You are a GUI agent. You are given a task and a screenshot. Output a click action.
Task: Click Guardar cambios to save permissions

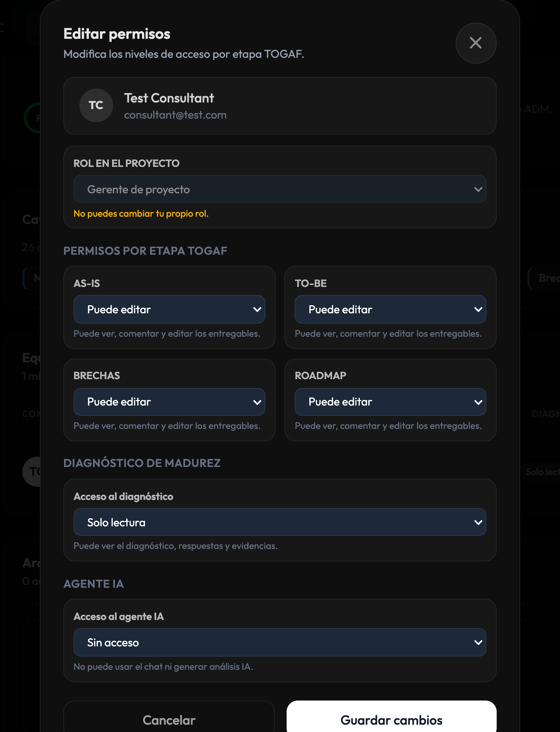point(391,717)
